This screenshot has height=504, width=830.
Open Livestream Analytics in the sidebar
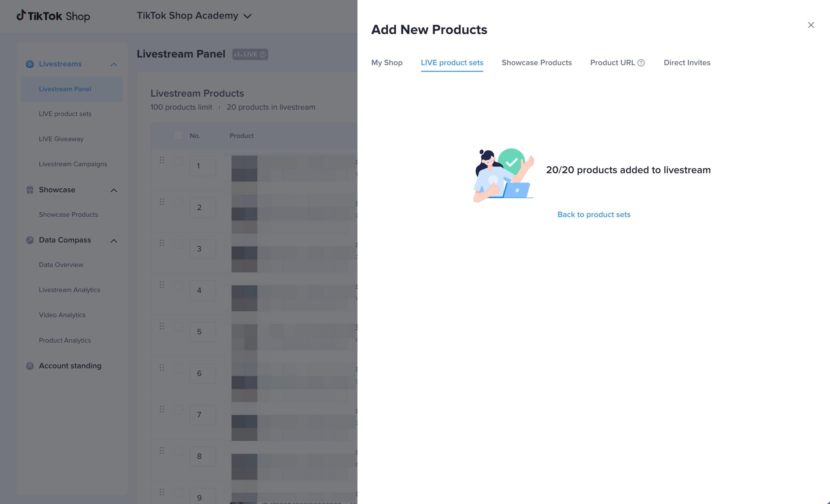click(69, 290)
